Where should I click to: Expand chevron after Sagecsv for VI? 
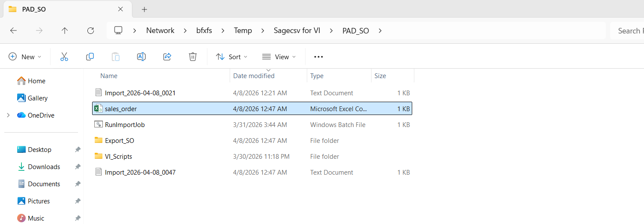coord(331,30)
